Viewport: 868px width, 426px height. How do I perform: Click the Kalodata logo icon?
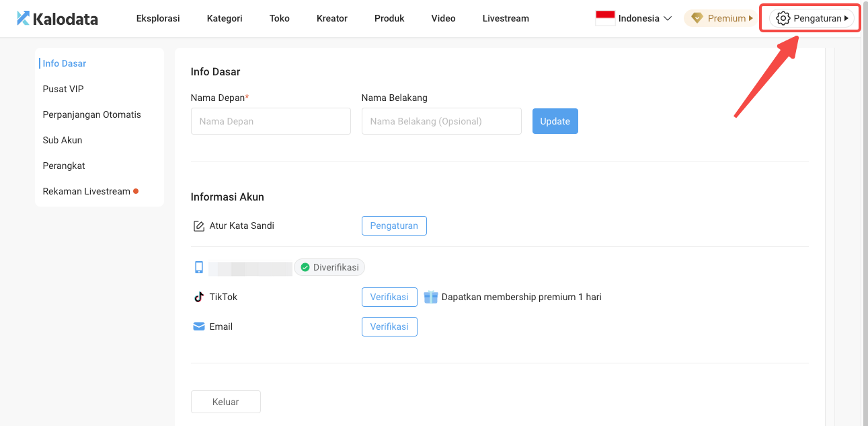click(x=23, y=18)
